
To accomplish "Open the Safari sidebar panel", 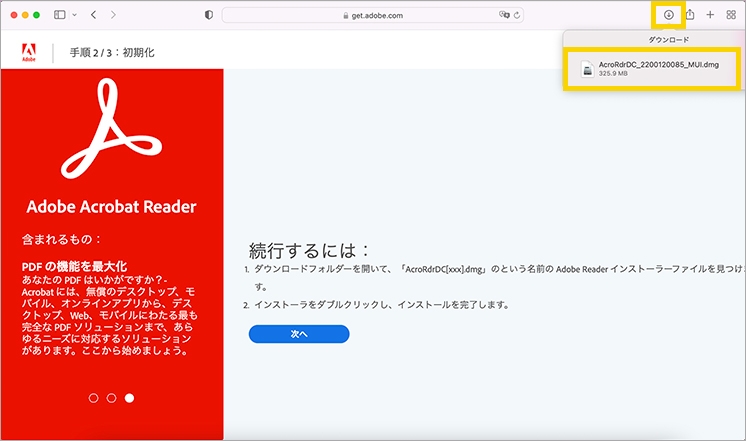I will (x=59, y=15).
